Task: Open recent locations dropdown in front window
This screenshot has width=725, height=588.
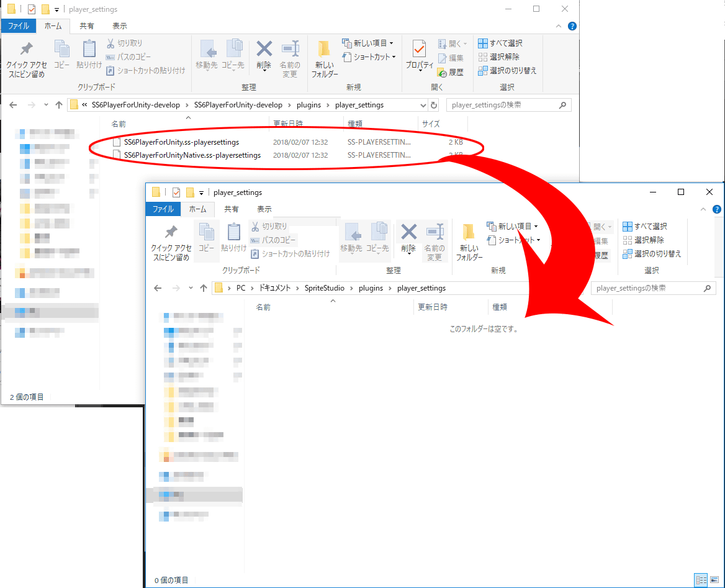Action: click(x=191, y=288)
